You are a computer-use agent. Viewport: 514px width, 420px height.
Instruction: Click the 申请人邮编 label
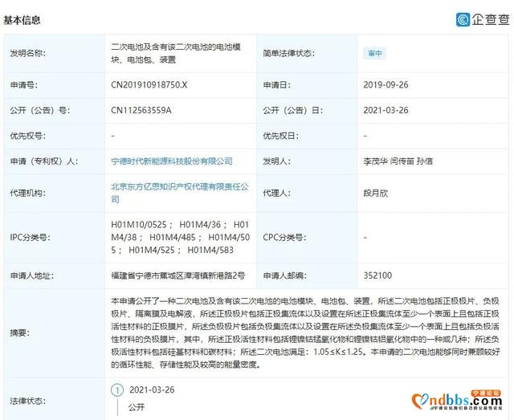tap(284, 275)
